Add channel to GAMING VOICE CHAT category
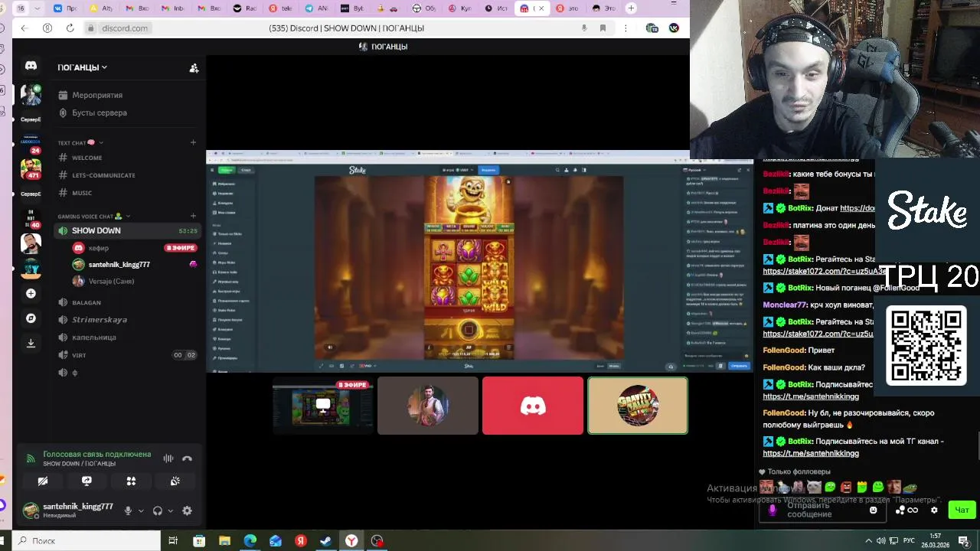The height and width of the screenshot is (551, 980). pyautogui.click(x=193, y=217)
